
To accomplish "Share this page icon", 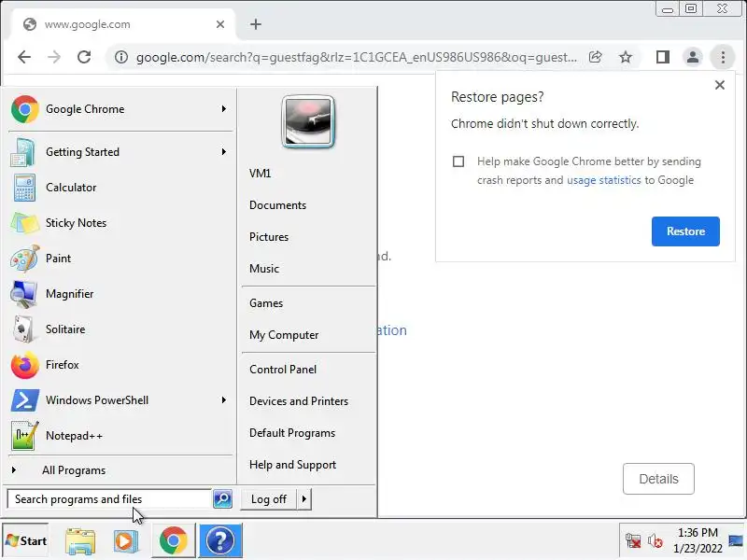I will 596,57.
